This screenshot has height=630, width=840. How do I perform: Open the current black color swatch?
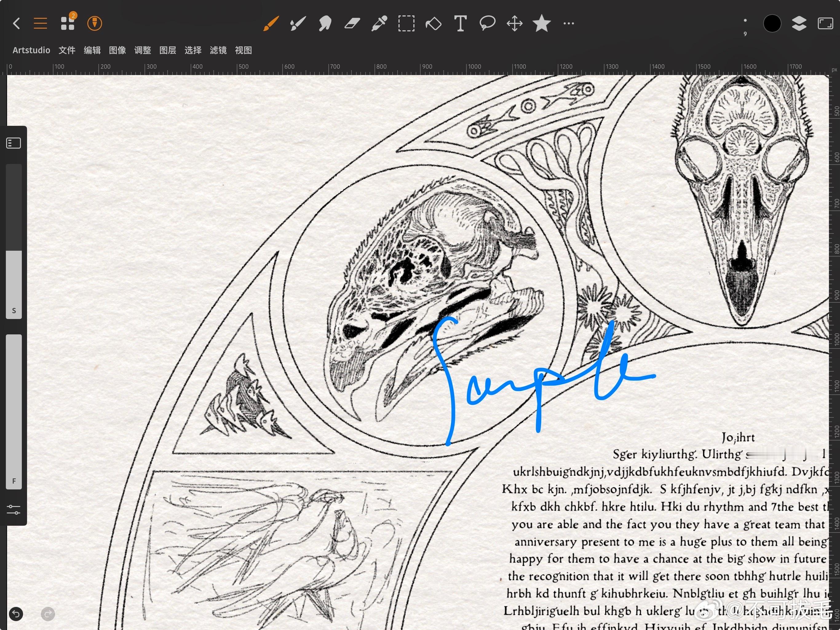click(x=772, y=24)
